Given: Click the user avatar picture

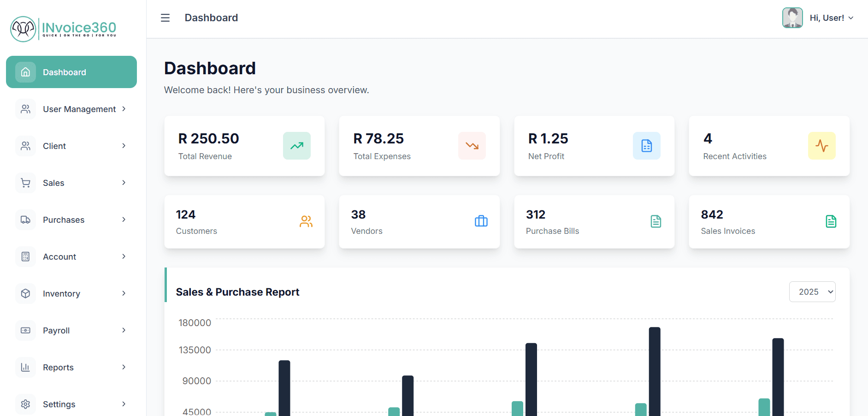Looking at the screenshot, I should coord(792,18).
